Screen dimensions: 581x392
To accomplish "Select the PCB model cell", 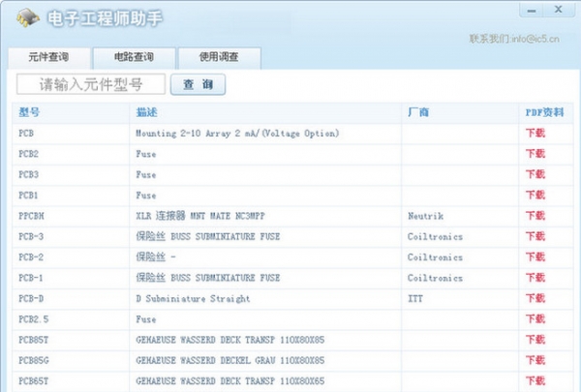I will coord(26,133).
